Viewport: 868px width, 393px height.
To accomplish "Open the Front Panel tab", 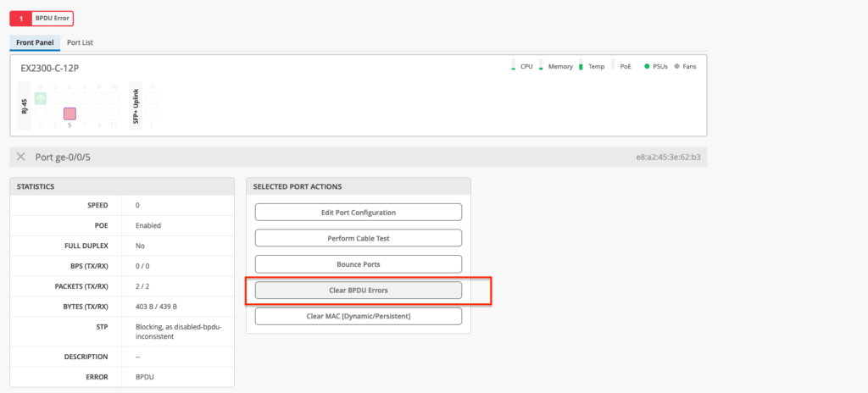I will pyautogui.click(x=35, y=42).
